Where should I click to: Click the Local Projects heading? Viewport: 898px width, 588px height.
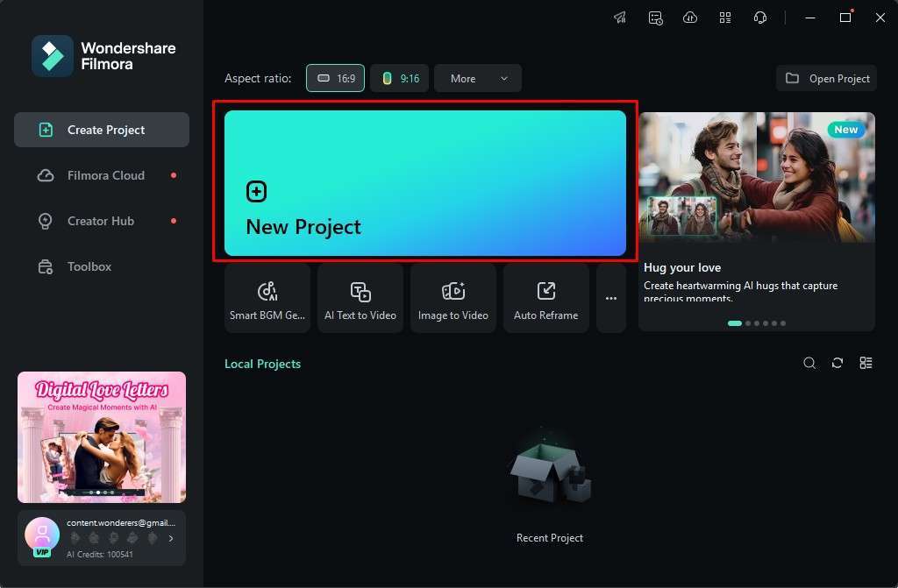coord(262,365)
